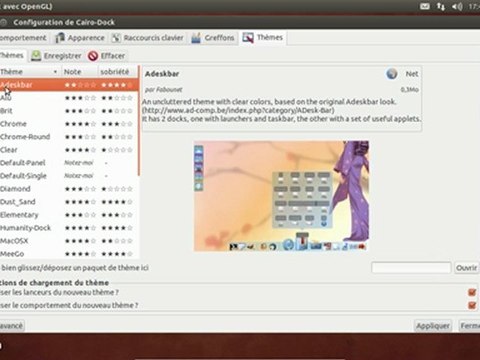Screen dimensions: 480x360
Task: Click the Comportement tab
Action: [x=23, y=38]
